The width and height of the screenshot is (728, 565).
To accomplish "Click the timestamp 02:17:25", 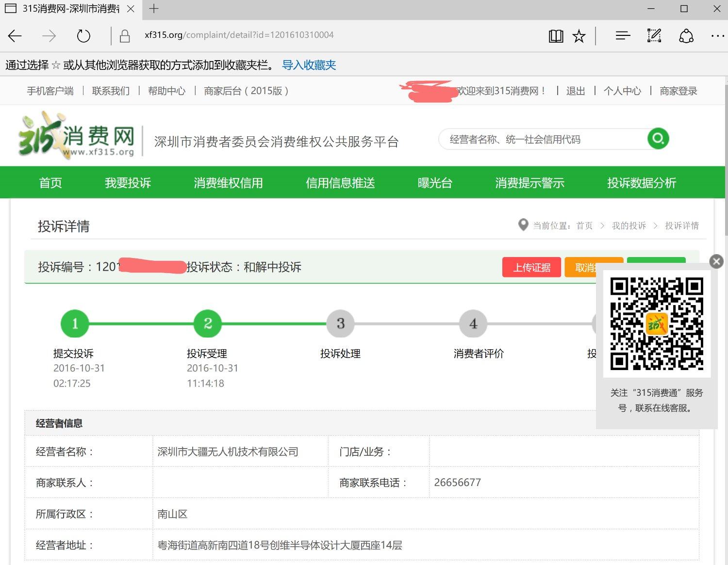I will pos(72,383).
